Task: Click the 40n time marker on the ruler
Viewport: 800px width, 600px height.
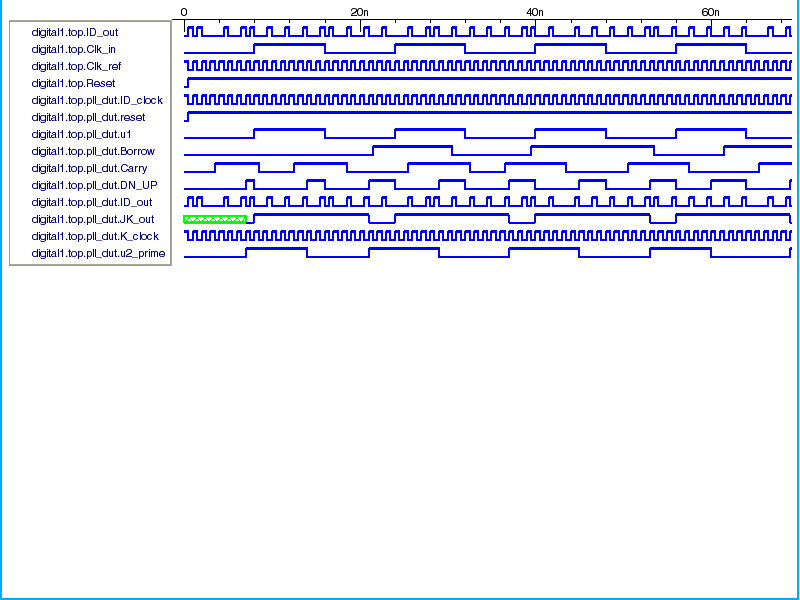Action: tap(535, 12)
